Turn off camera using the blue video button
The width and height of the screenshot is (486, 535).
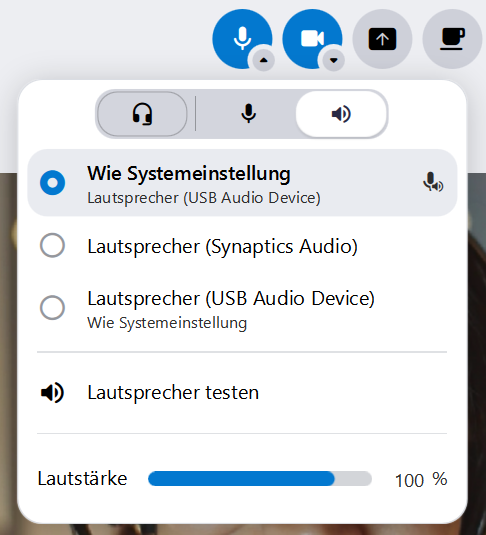[x=312, y=39]
